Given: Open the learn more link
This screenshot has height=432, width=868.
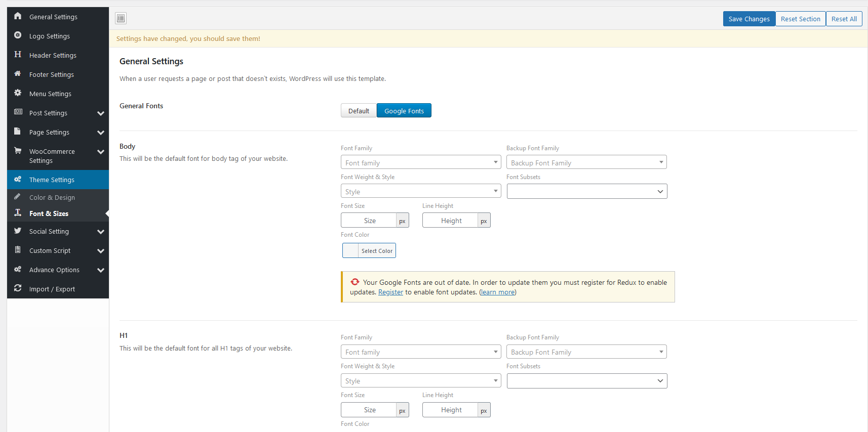Looking at the screenshot, I should tap(497, 292).
